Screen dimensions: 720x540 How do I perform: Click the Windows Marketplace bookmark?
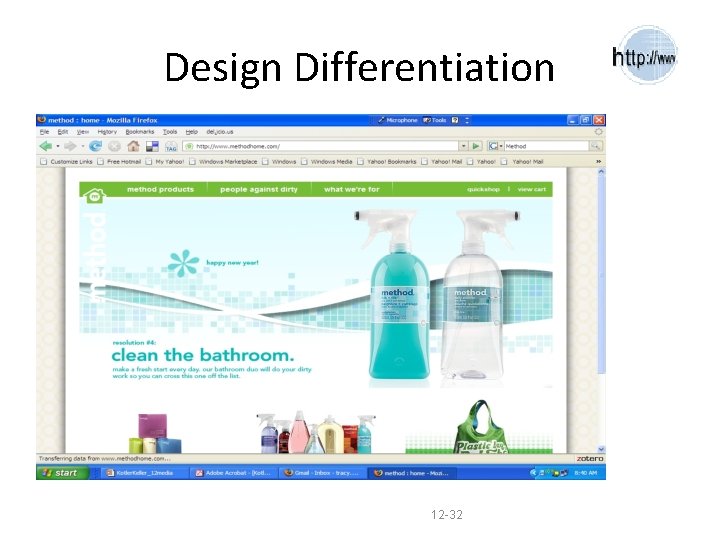point(224,162)
